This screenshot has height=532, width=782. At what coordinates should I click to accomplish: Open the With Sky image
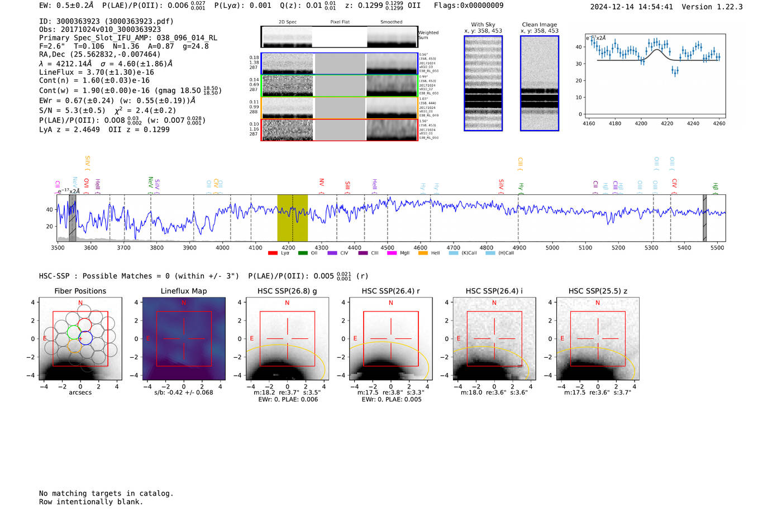[483, 83]
